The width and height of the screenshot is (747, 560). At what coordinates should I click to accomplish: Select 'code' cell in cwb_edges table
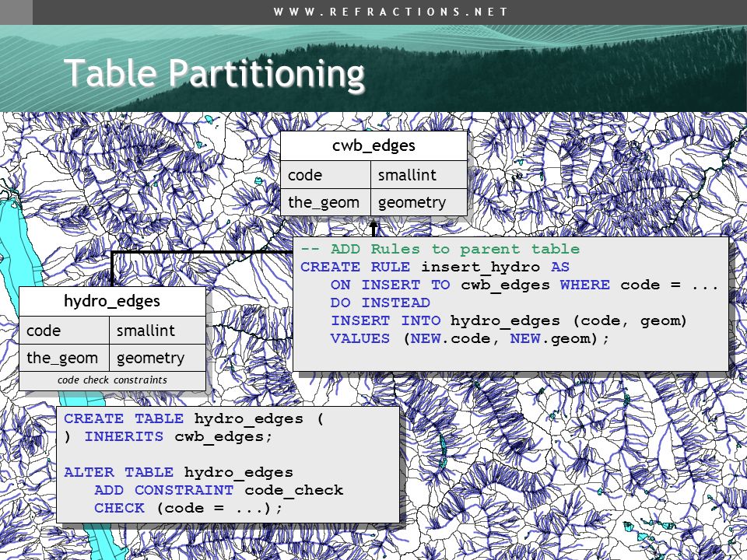325,175
